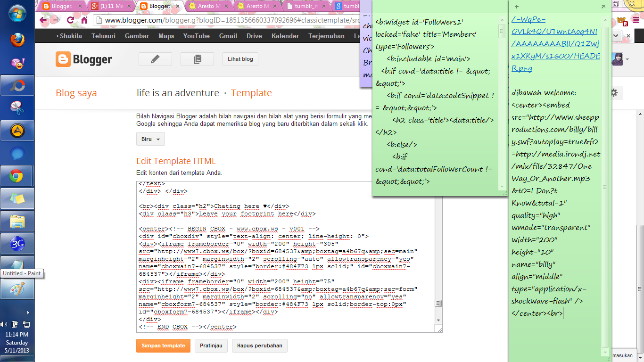Show hidden system tray icons
Screen dimensions: 644x362
tap(28, 312)
